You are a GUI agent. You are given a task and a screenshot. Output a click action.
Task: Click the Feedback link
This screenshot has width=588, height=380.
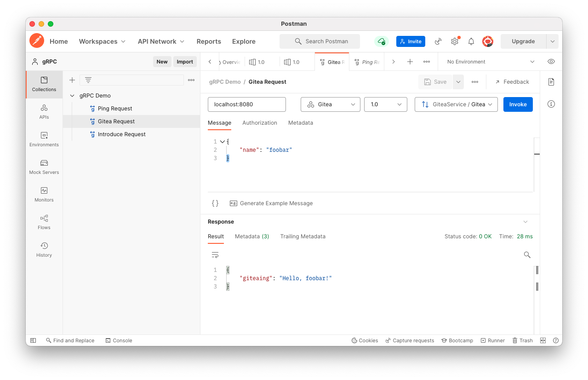coord(512,82)
